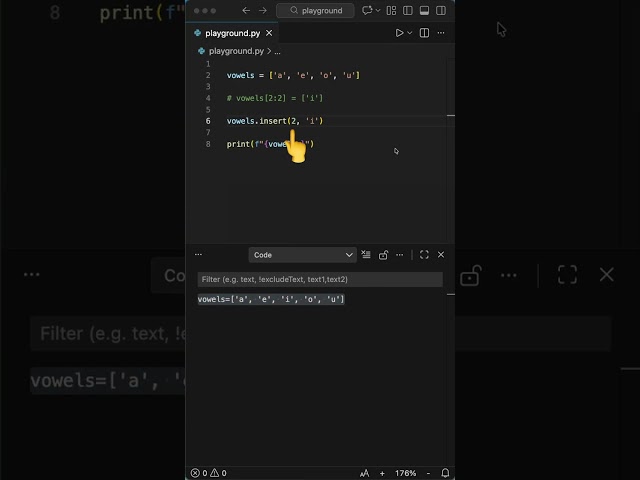This screenshot has height=480, width=640.
Task: Click the output Filter input field
Action: click(x=320, y=279)
